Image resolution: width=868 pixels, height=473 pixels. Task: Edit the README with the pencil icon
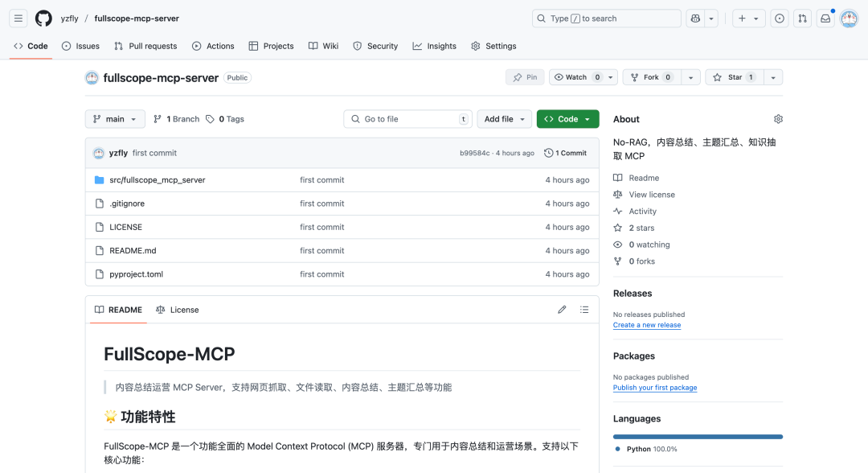pos(562,309)
